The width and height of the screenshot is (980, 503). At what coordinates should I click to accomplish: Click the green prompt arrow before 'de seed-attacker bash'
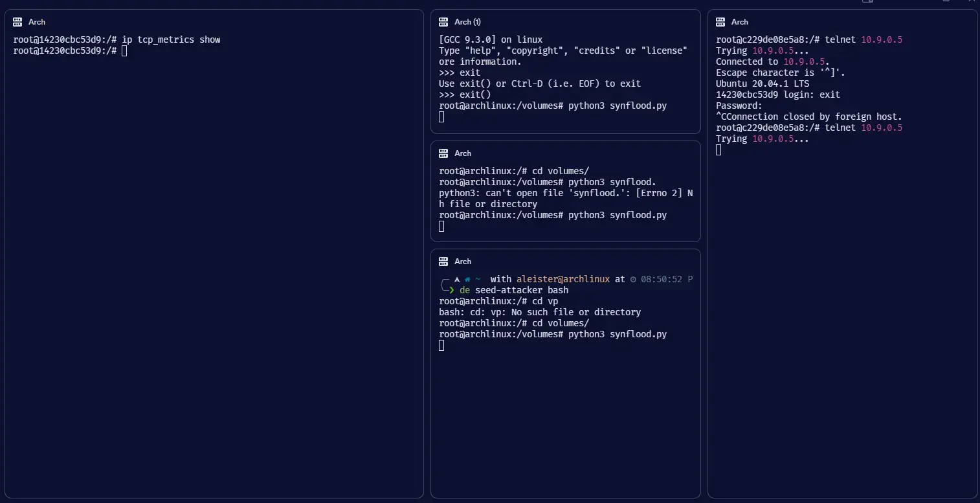[452, 291]
